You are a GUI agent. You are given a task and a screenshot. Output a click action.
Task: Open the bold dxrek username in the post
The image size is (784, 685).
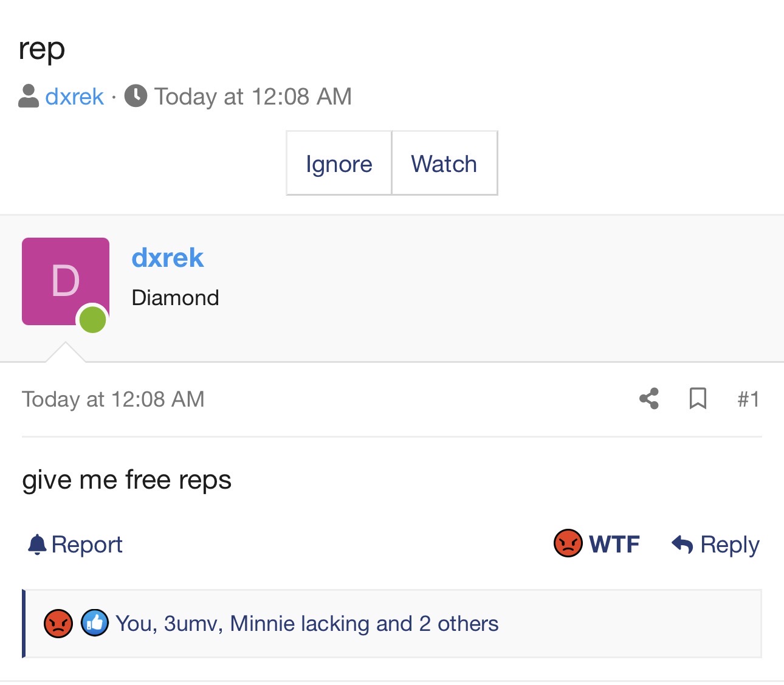[x=168, y=258]
